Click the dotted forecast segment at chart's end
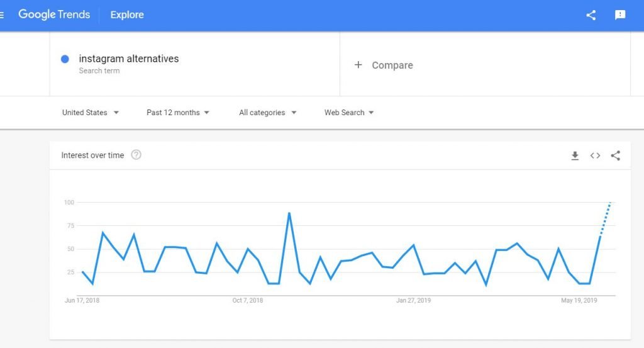 [606, 219]
